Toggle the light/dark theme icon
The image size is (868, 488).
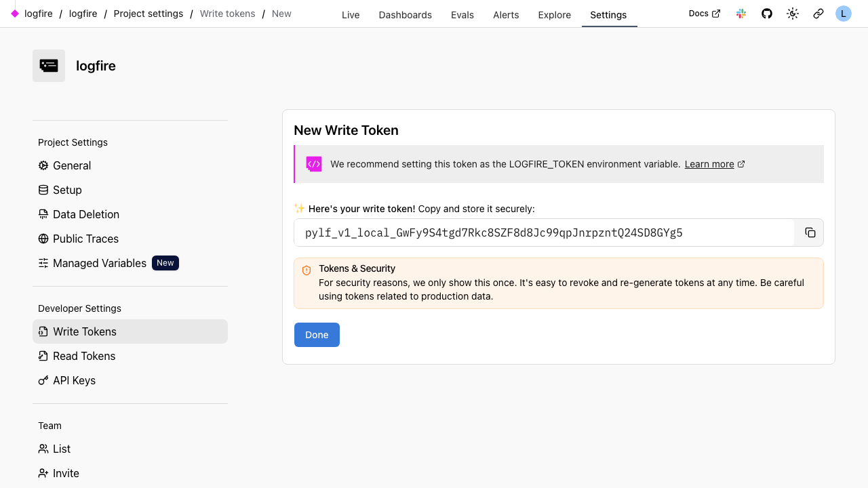tap(793, 14)
